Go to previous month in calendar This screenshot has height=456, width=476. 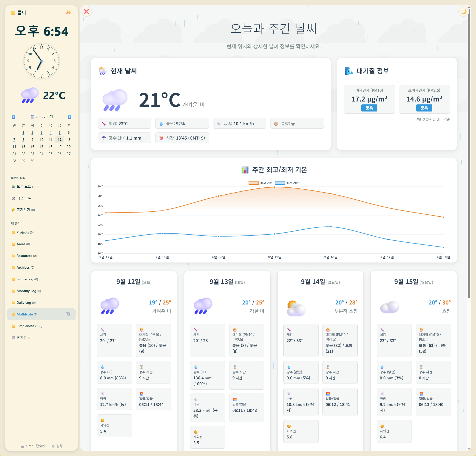13,117
